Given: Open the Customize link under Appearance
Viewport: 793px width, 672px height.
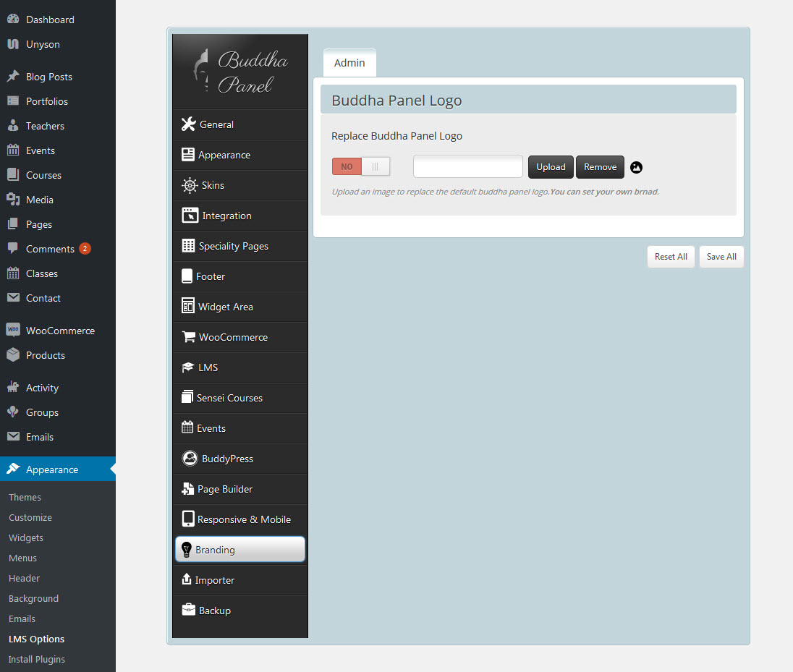Looking at the screenshot, I should tap(30, 517).
